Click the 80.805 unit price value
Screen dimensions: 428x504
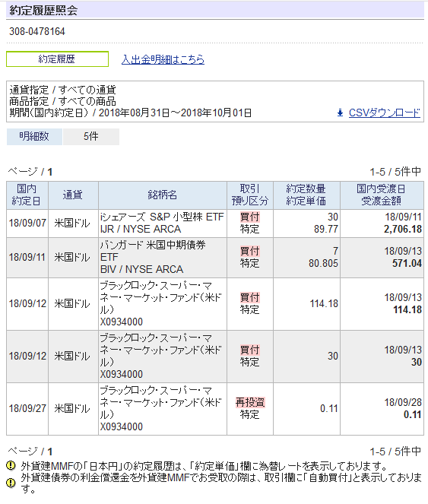(323, 264)
